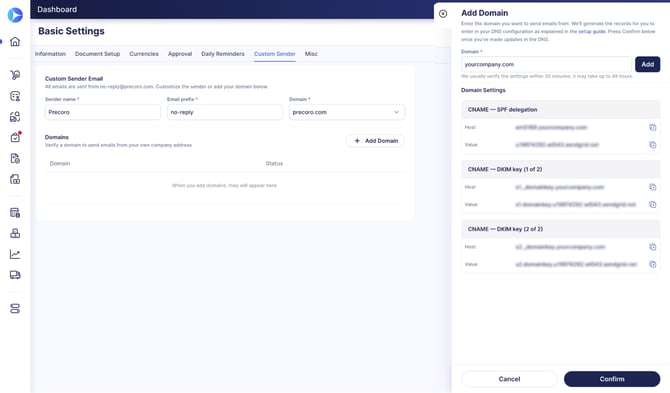Open the sidebar icon with a small person badge
670x393 pixels.
tap(15, 96)
